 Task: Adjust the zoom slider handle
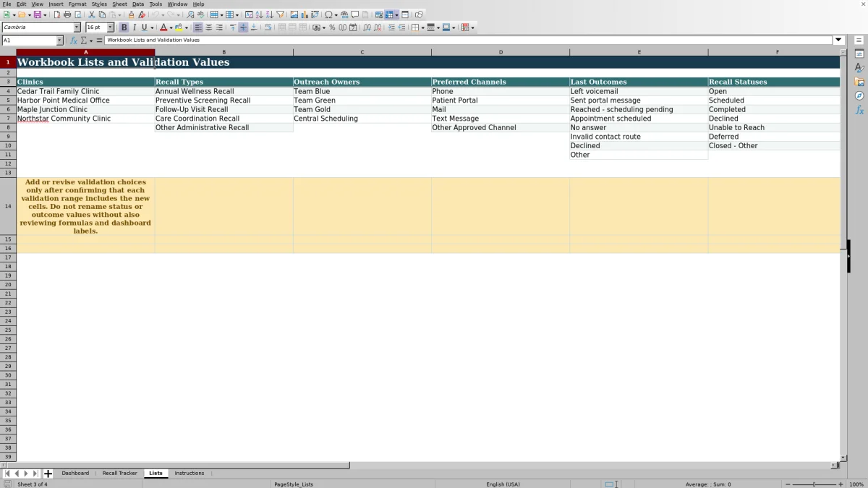tap(814, 484)
